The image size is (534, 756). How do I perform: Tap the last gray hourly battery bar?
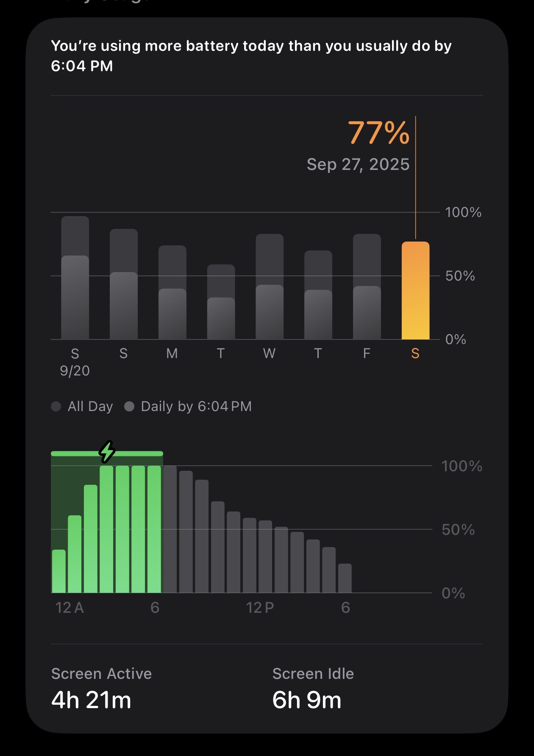click(x=345, y=578)
